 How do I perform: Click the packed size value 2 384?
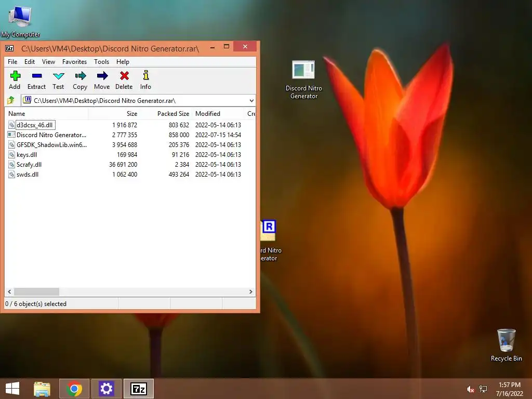tap(182, 164)
